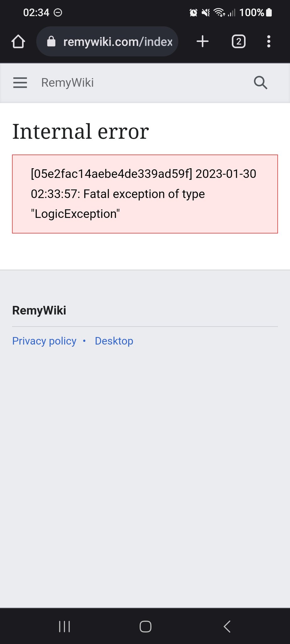This screenshot has height=644, width=290.
Task: Tap the battery 100% status indicator
Action: click(x=255, y=13)
